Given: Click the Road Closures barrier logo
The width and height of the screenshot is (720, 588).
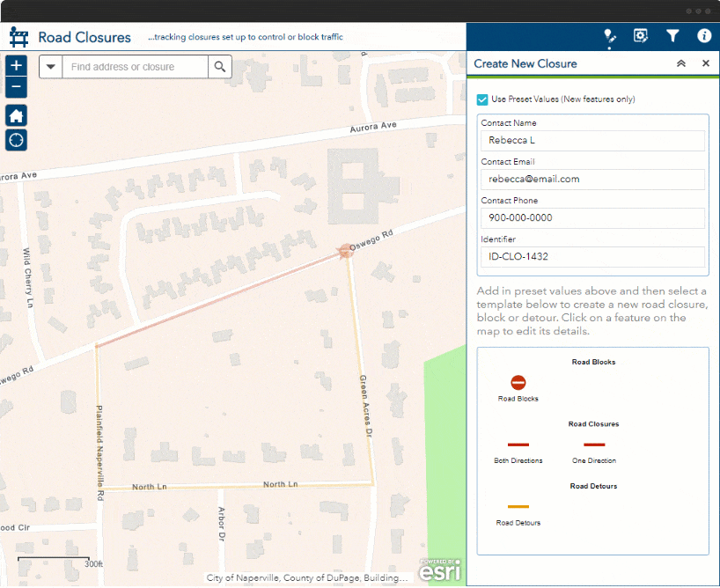Looking at the screenshot, I should pos(18,37).
